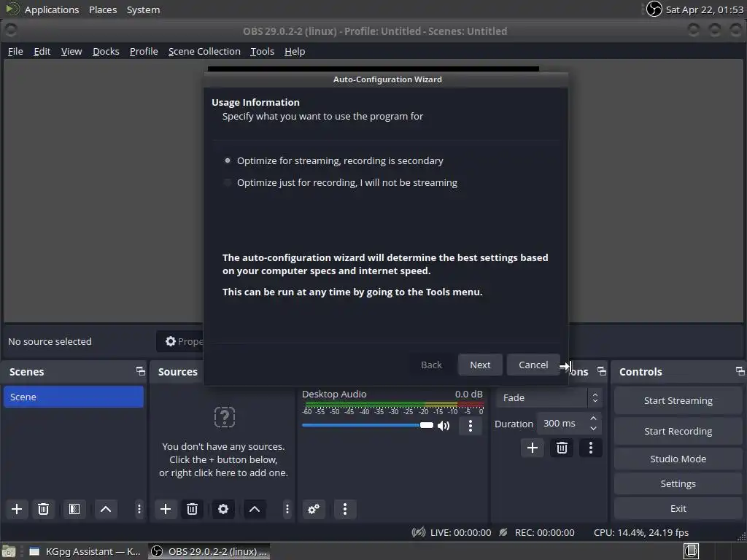Mute Desktop Audio speaker icon
This screenshot has height=560, width=747.
coord(444,425)
